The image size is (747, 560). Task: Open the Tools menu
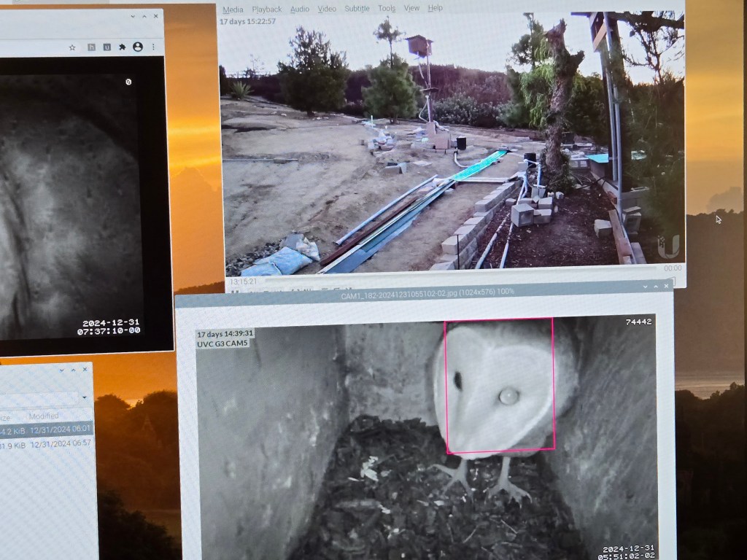point(387,9)
